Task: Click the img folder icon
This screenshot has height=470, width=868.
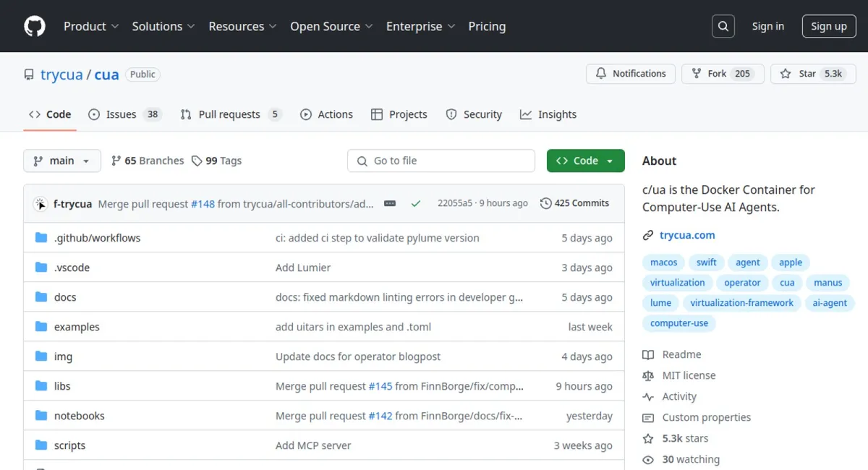Action: 41,356
